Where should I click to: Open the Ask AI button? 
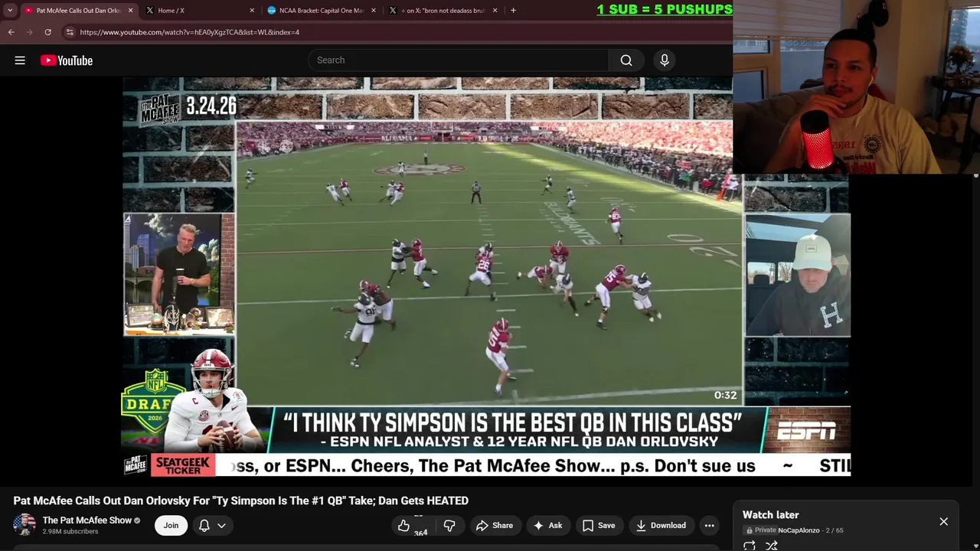(547, 526)
